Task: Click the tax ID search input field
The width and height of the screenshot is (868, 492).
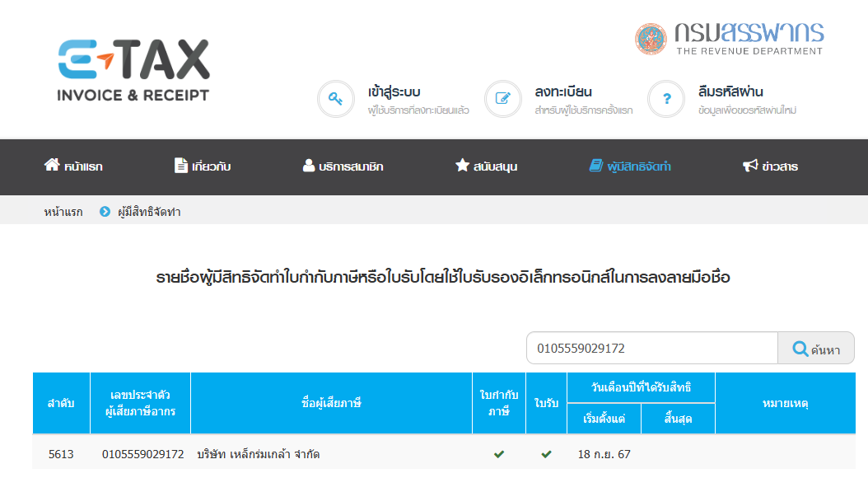Action: 651,348
